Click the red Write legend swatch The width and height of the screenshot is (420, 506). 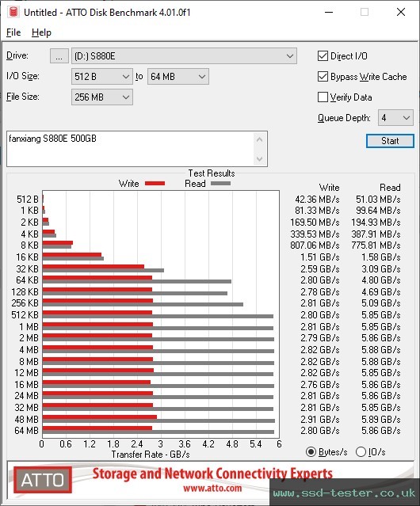click(155, 183)
